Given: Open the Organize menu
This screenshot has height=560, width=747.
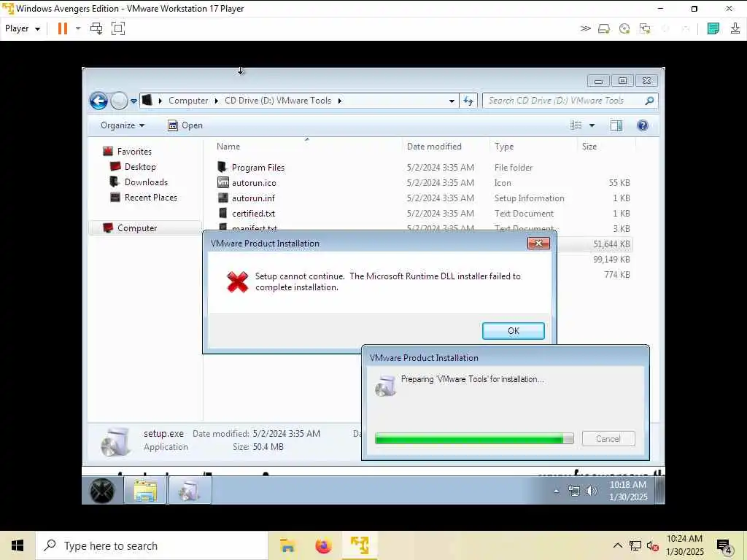Looking at the screenshot, I should [123, 125].
